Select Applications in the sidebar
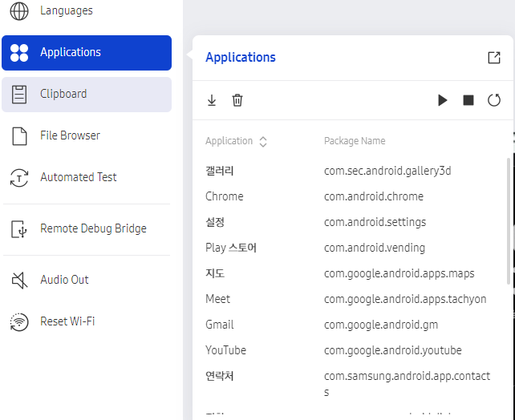This screenshot has width=515, height=420. pyautogui.click(x=87, y=53)
